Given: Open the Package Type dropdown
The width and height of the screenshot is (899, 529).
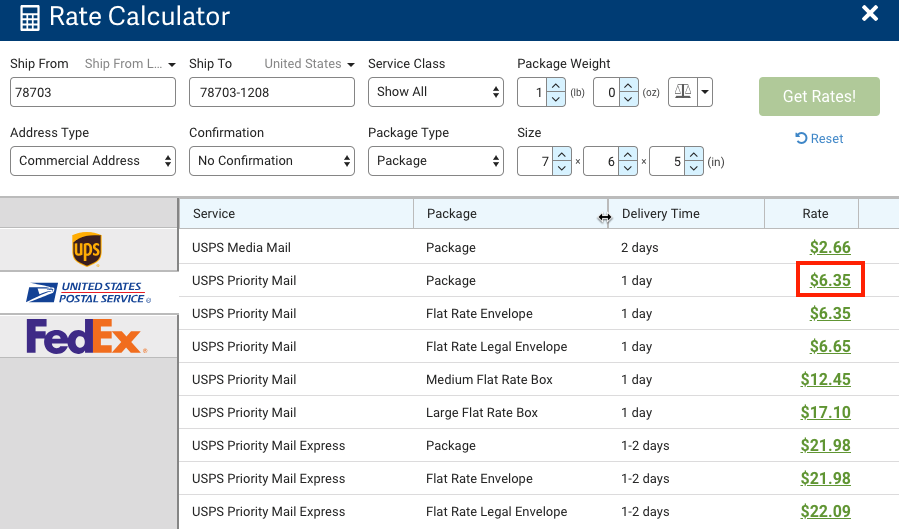Looking at the screenshot, I should (x=436, y=161).
